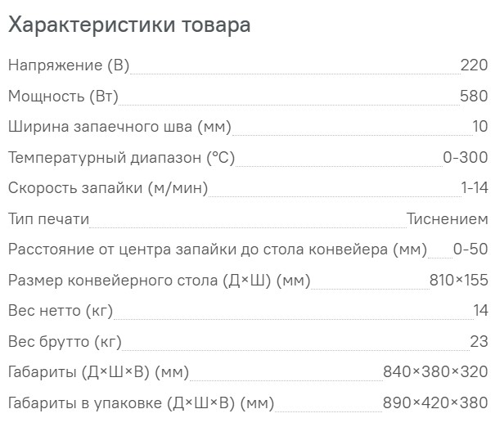Click the "Тип печати" label
This screenshot has height=427, width=504.
tap(48, 219)
